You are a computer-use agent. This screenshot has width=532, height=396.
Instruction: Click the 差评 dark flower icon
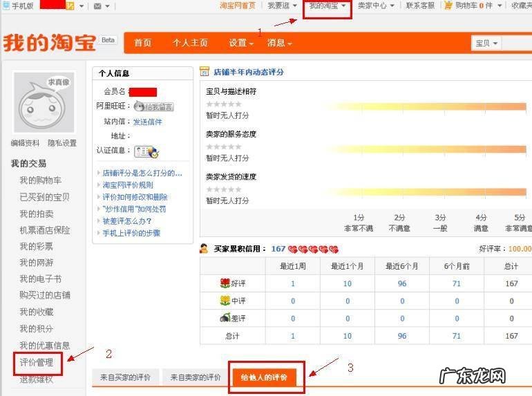coord(225,318)
